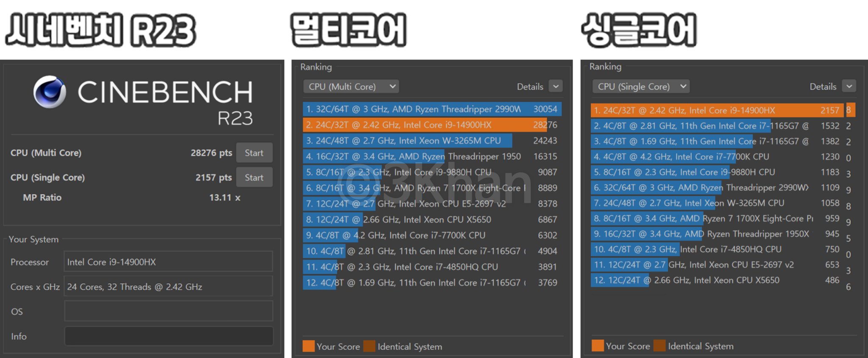Click the empty Info input field
Image resolution: width=868 pixels, height=358 pixels.
(x=168, y=336)
